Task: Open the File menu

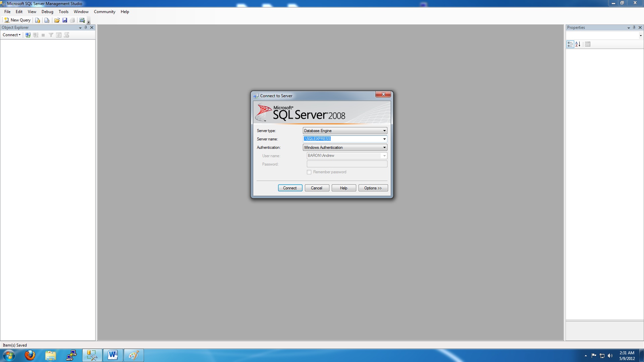Action: pyautogui.click(x=7, y=12)
